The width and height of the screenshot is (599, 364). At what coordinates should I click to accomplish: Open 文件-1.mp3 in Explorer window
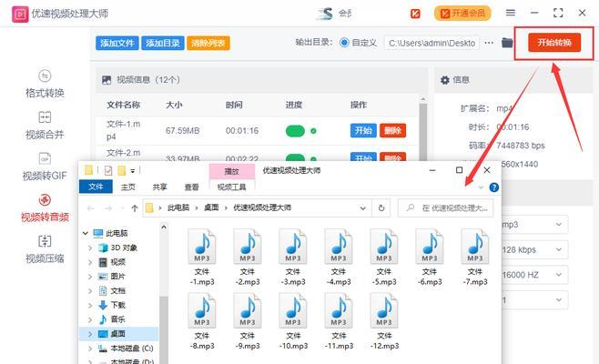202,258
